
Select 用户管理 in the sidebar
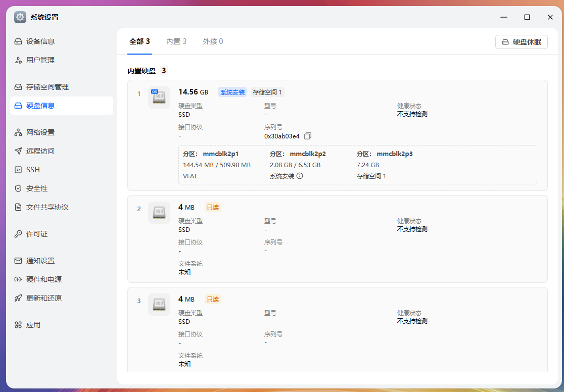[x=39, y=60]
